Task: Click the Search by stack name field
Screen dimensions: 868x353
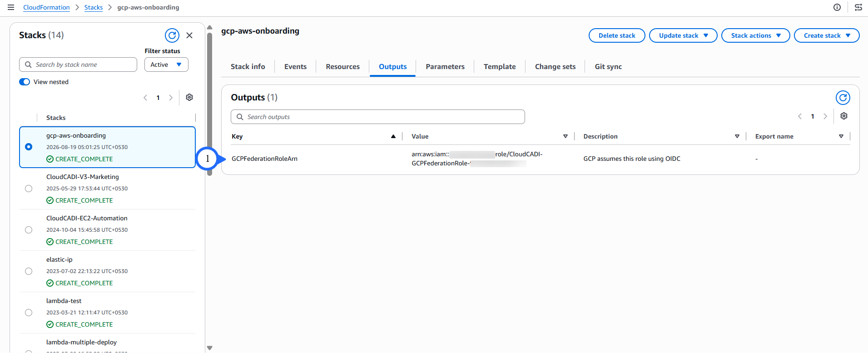Action: coord(78,65)
